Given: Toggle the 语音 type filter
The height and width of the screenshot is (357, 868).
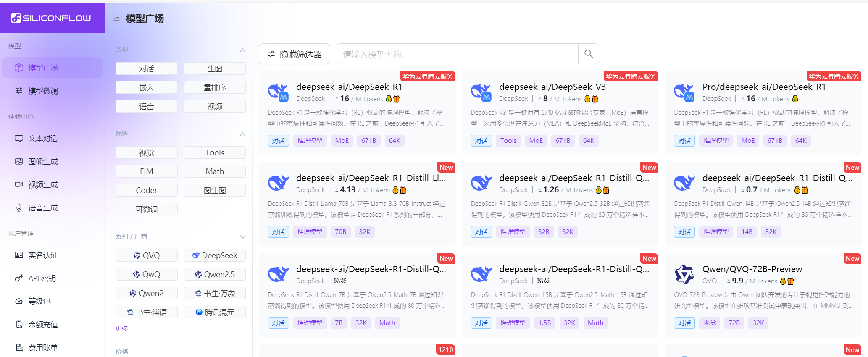Looking at the screenshot, I should pos(147,106).
